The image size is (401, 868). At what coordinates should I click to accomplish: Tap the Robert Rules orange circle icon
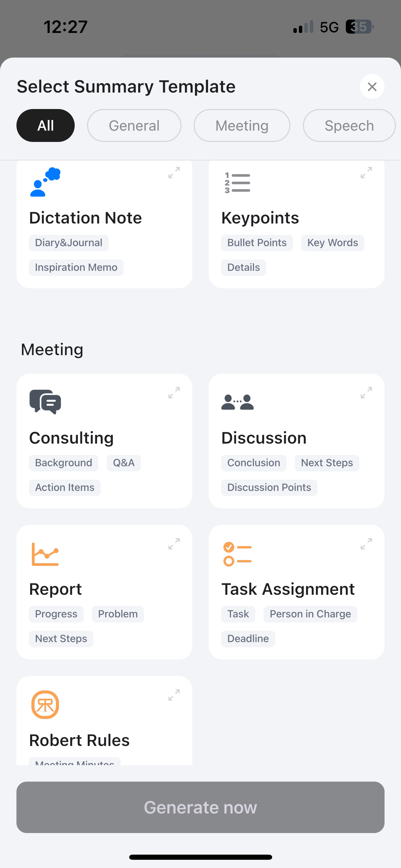(x=45, y=704)
